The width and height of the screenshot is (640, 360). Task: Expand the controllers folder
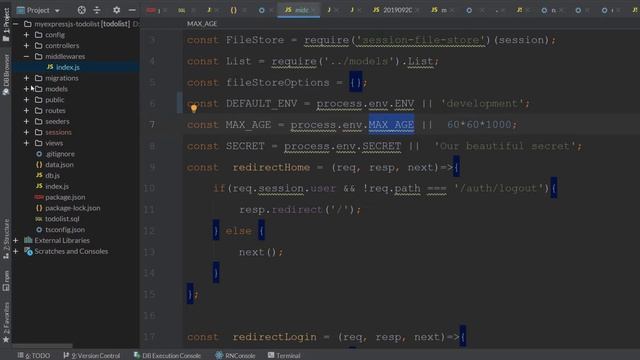[27, 45]
